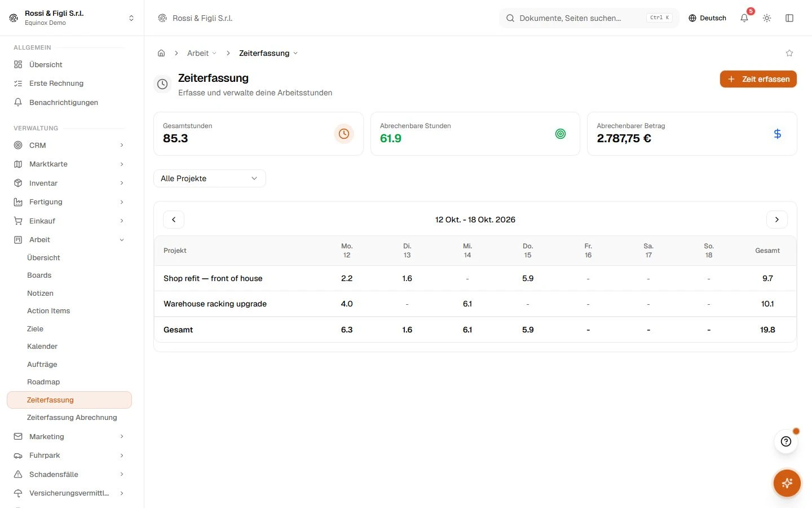Viewport: 812px width, 508px height.
Task: Click the home breadcrumb icon
Action: tap(161, 53)
